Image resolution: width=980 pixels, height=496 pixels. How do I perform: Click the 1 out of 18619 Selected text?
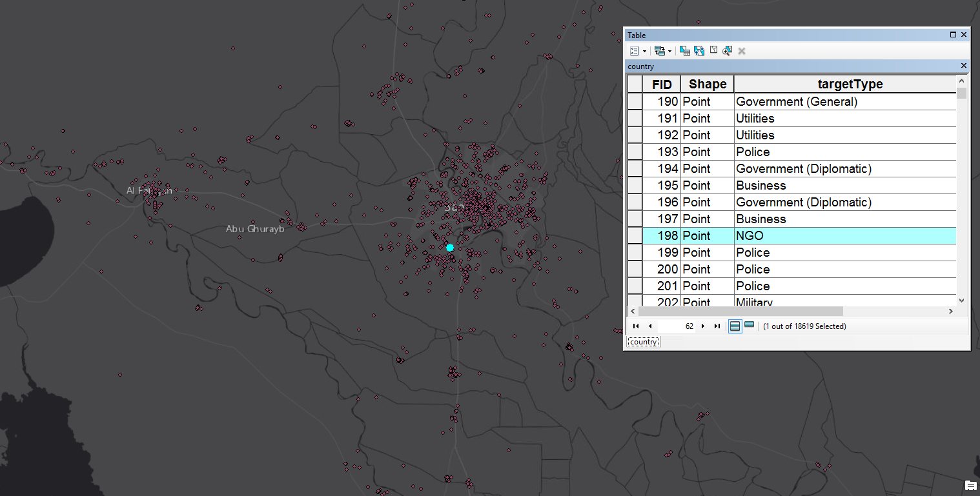[804, 326]
